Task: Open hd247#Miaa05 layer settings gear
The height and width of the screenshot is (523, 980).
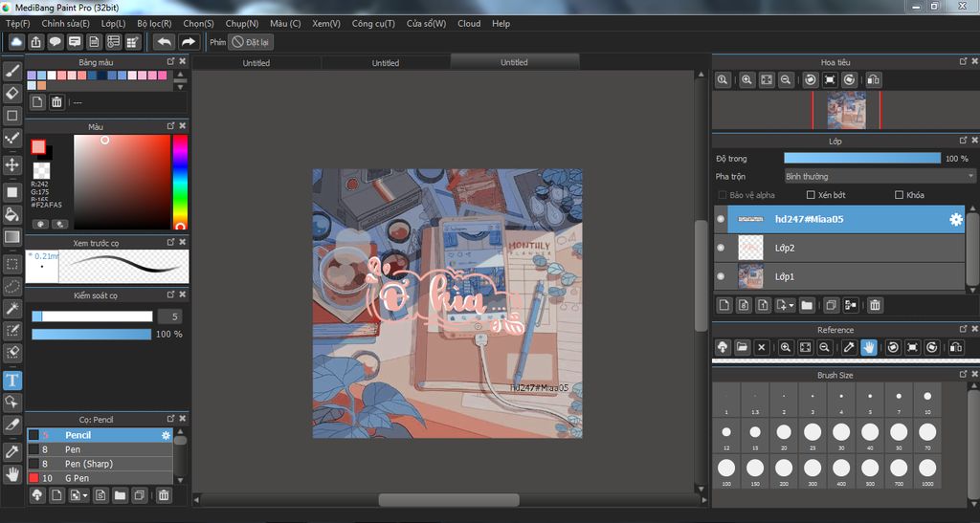Action: pos(956,219)
